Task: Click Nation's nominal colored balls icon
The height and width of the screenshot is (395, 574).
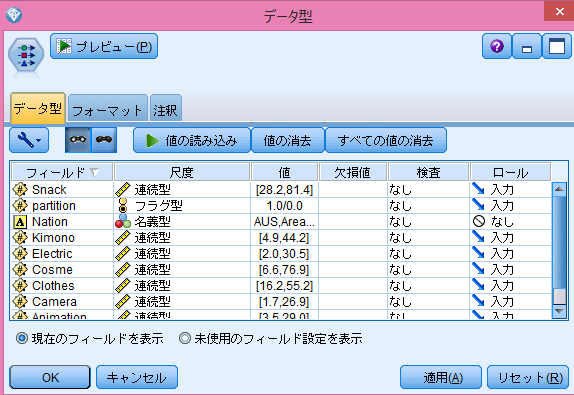Action: tap(123, 221)
